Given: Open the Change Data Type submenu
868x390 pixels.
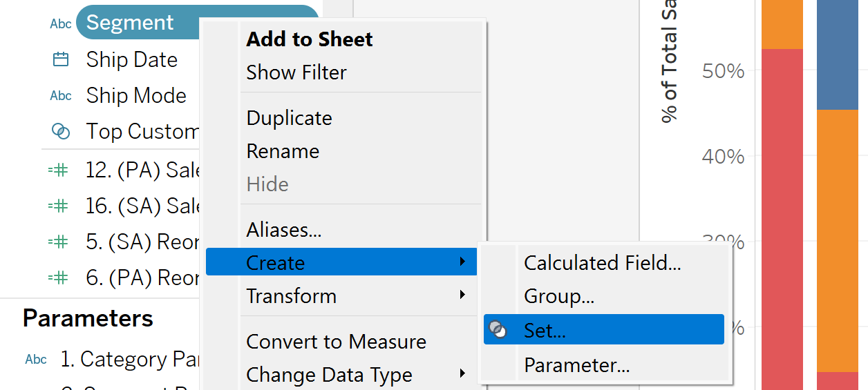Looking at the screenshot, I should [462, 375].
